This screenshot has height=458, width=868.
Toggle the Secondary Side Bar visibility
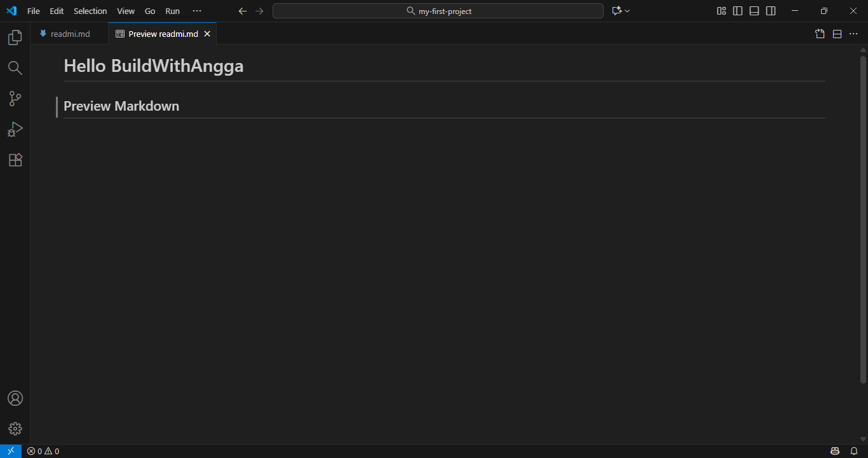[x=770, y=10]
